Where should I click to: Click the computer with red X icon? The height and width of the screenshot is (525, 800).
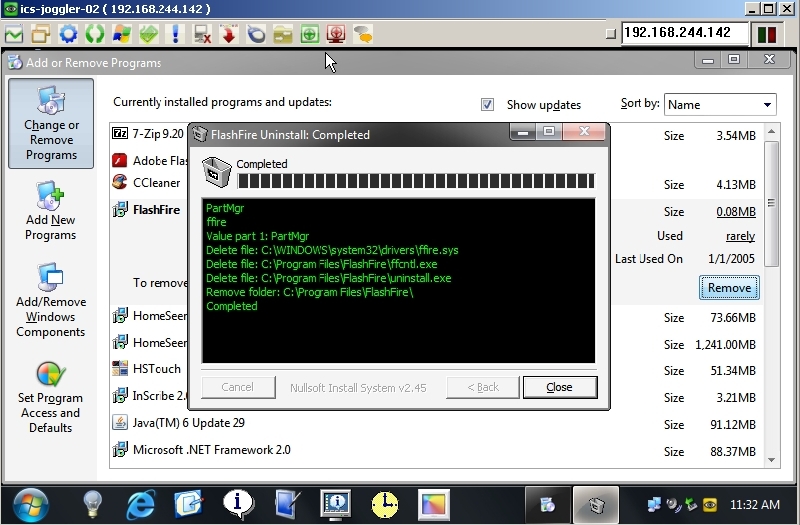(x=203, y=34)
